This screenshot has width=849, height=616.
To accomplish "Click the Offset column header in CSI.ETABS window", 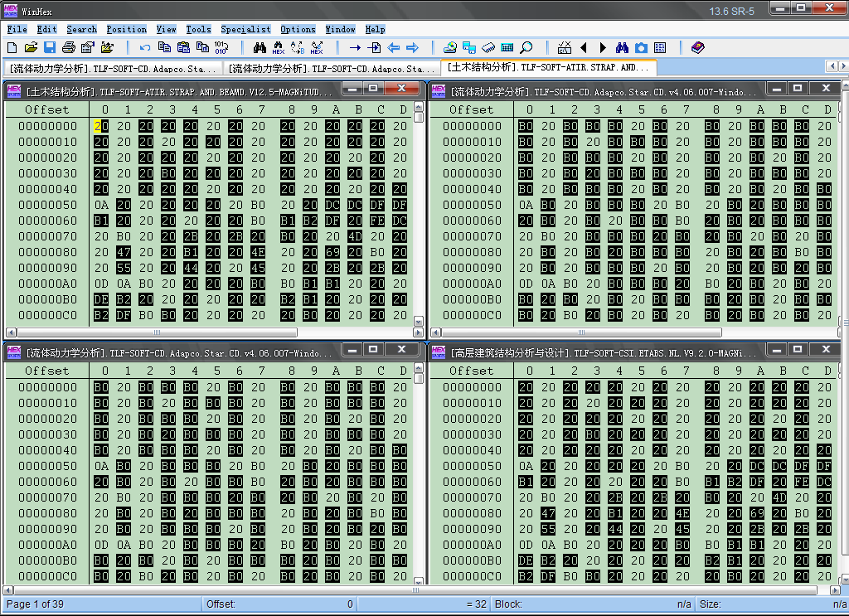I will (x=472, y=371).
